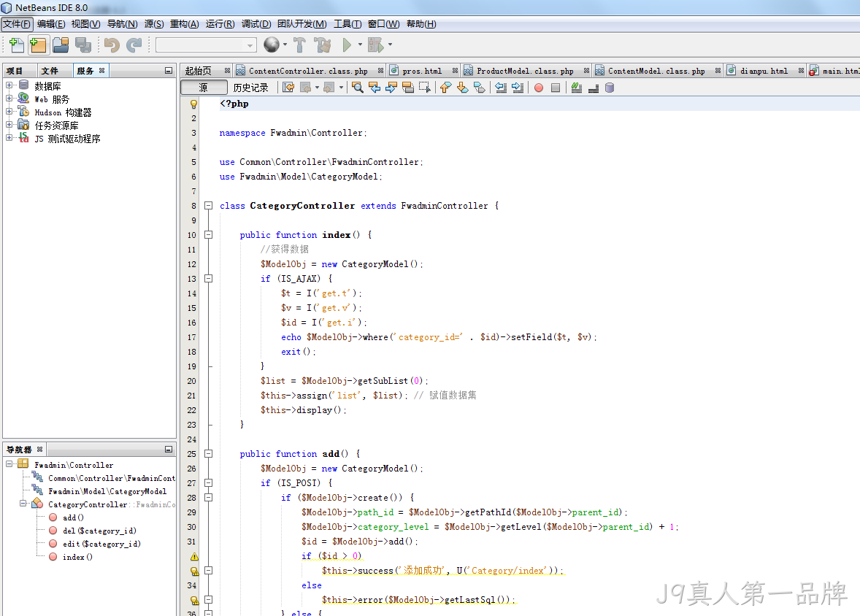Click the Find Next Occurrence icon
The image size is (860, 616).
click(391, 87)
